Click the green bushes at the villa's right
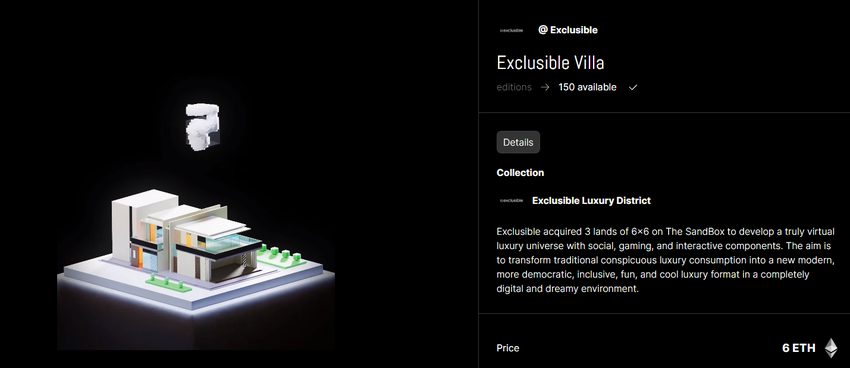 (281, 255)
